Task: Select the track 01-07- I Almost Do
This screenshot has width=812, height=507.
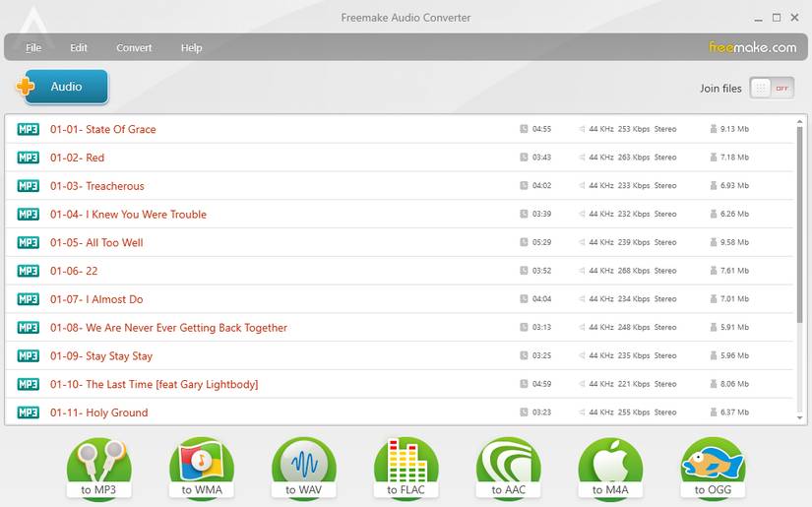Action: [x=399, y=299]
